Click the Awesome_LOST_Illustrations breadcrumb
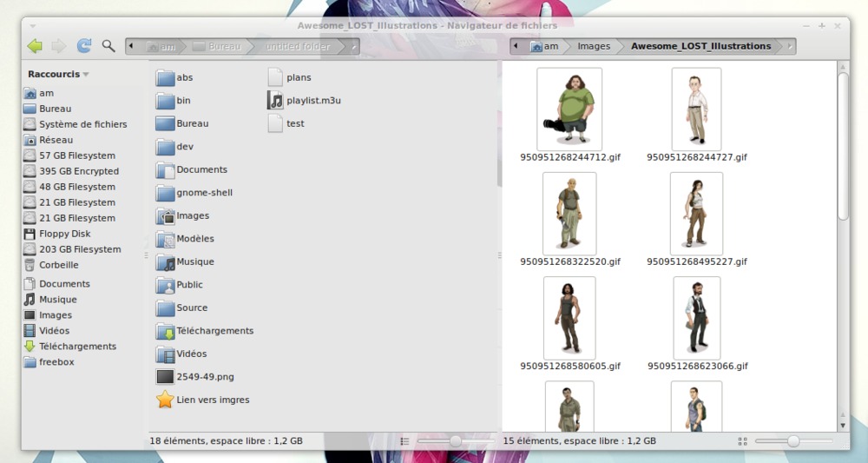 [x=700, y=47]
